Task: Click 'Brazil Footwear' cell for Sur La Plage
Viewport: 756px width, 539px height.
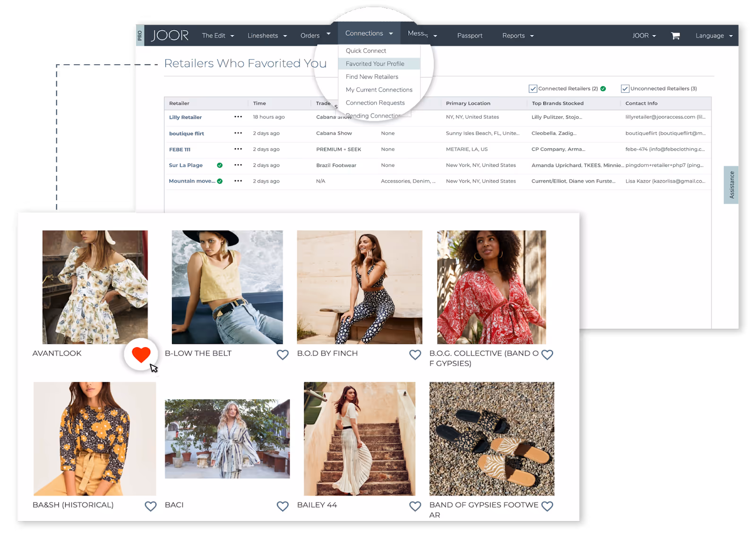Action: pyautogui.click(x=336, y=165)
